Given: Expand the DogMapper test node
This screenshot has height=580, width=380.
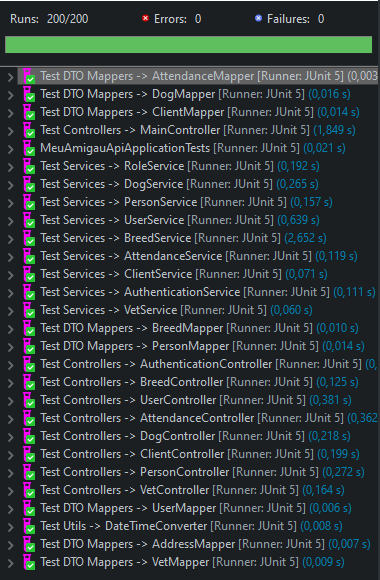Looking at the screenshot, I should [11, 95].
